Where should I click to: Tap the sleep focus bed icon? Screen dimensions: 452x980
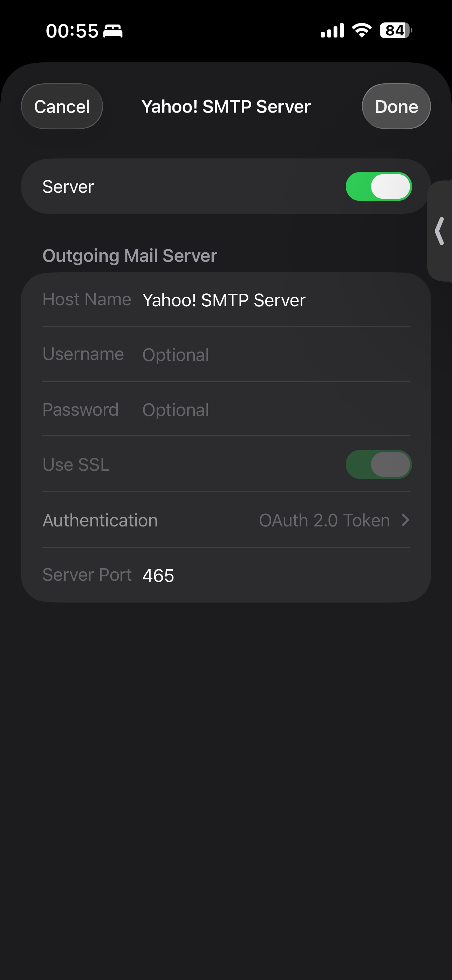coord(113,31)
